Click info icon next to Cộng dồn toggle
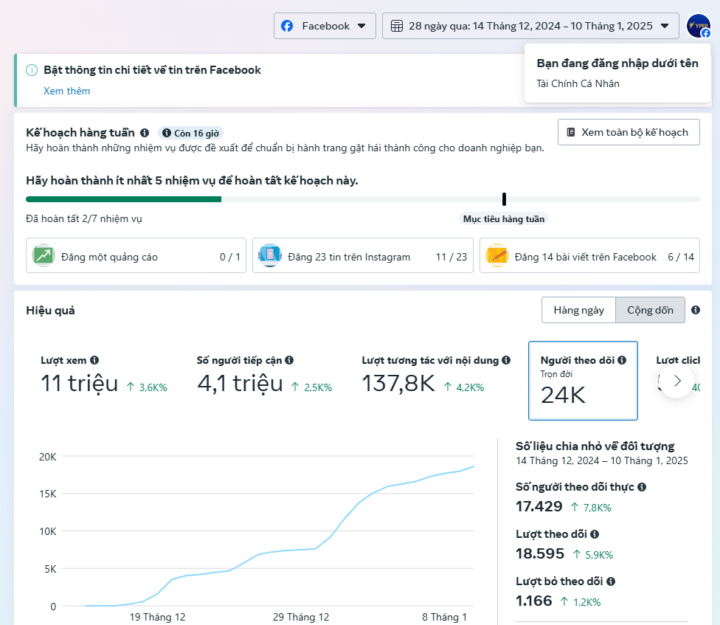 point(696,310)
